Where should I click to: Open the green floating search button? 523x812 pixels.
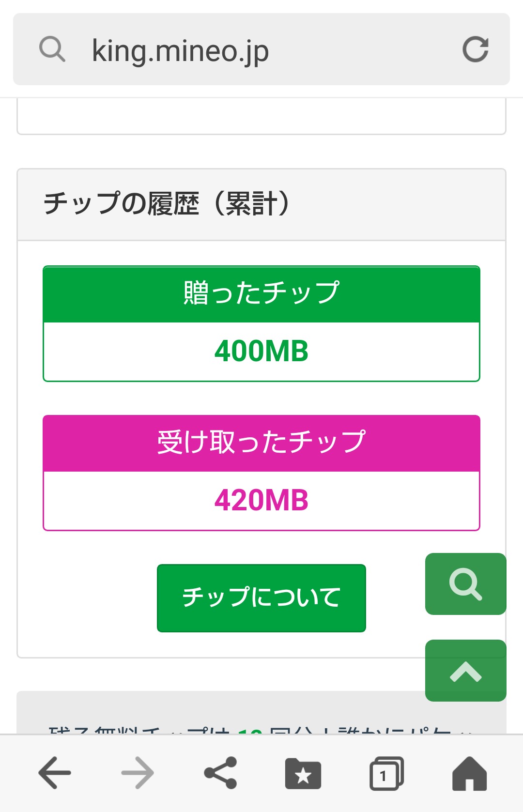tap(465, 584)
